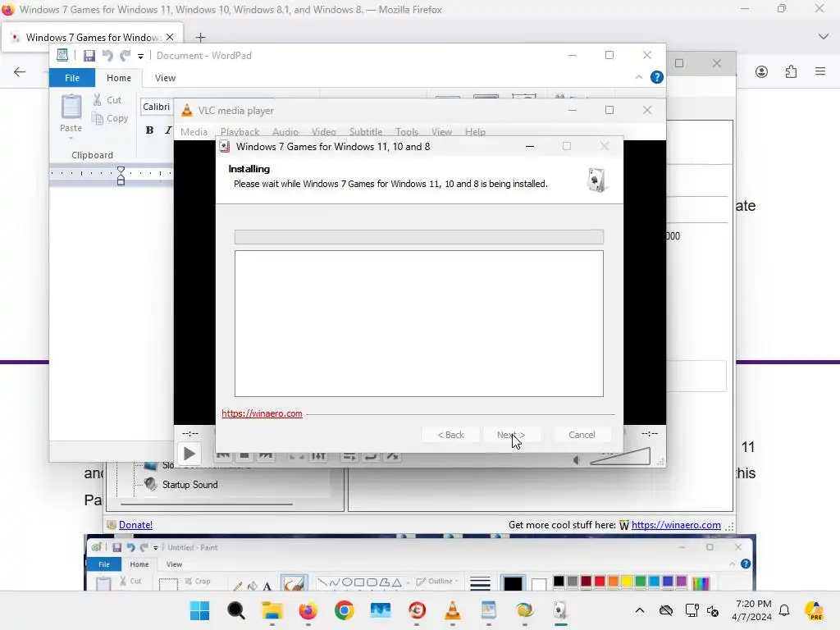
Task: Click the installation log box in the installer
Action: pyautogui.click(x=419, y=323)
